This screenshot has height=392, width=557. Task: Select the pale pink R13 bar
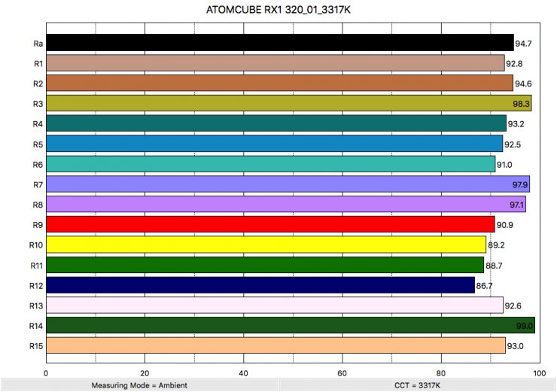[274, 305]
